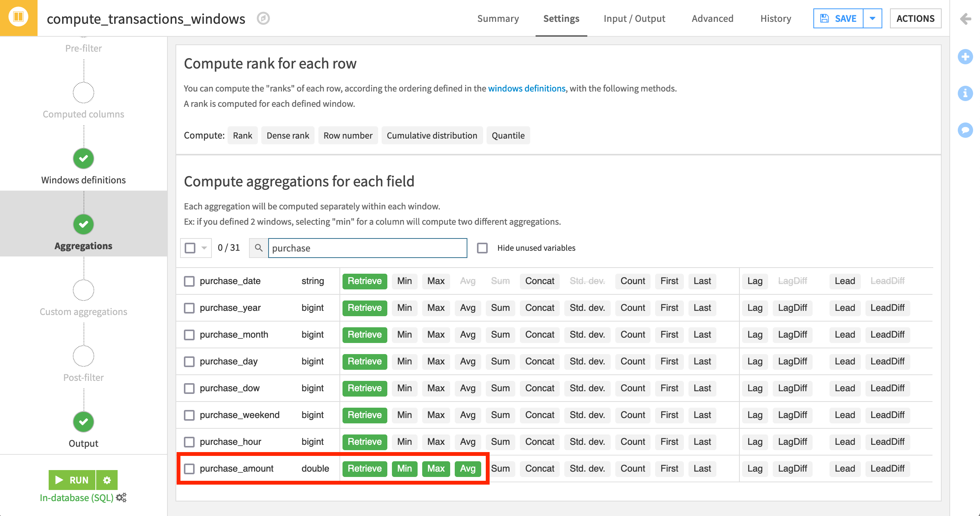Enable LeadDiff for purchase_year
The height and width of the screenshot is (516, 980).
click(x=887, y=308)
